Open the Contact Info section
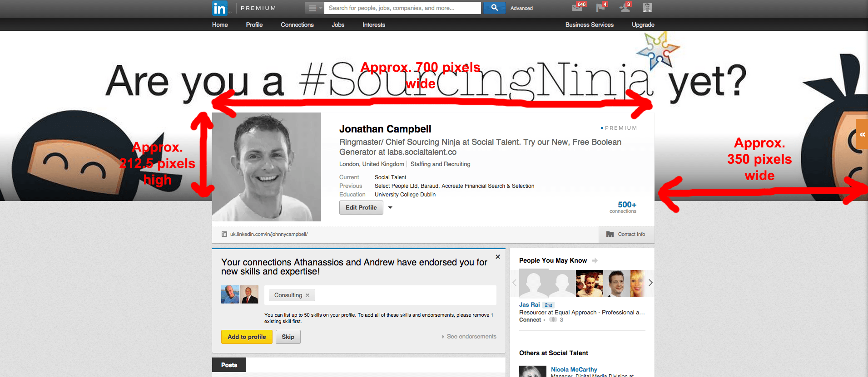Viewport: 868px width, 377px height. click(x=627, y=234)
